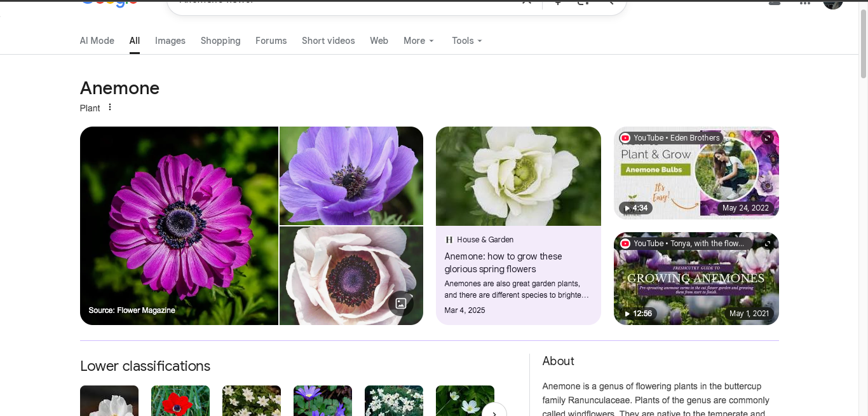Click the House & Garden source icon
The width and height of the screenshot is (868, 416).
click(449, 240)
